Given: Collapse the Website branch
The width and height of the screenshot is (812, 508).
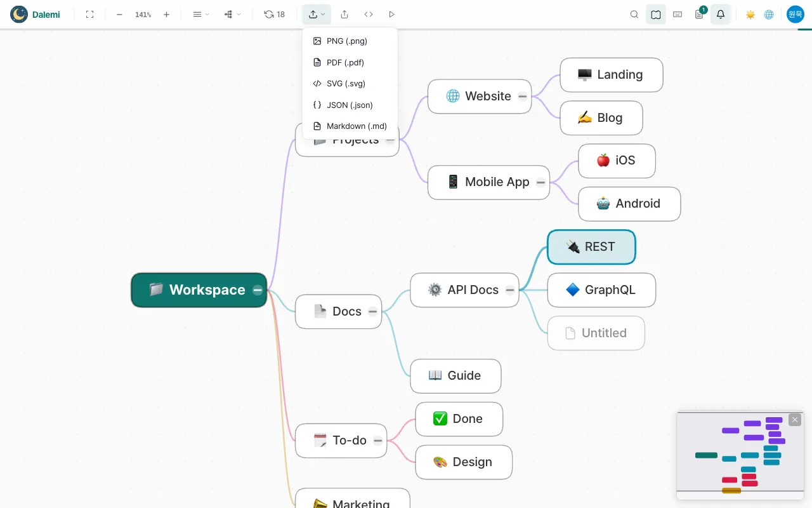Looking at the screenshot, I should [522, 97].
